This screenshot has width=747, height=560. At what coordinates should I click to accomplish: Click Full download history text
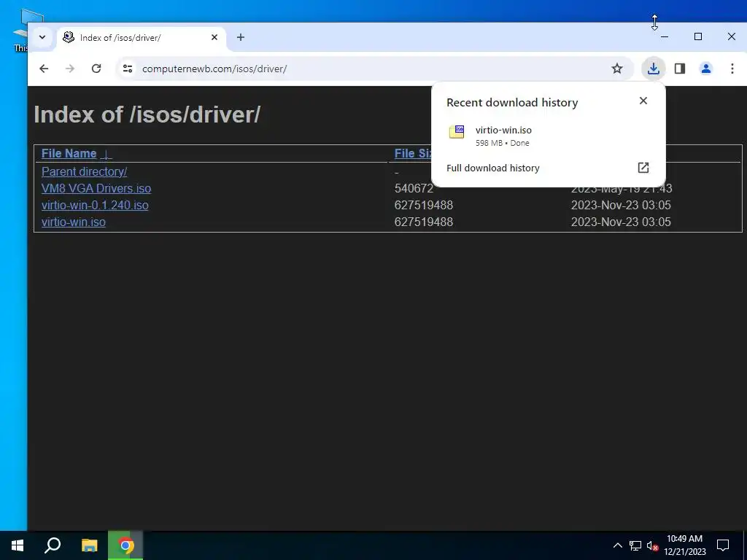coord(492,168)
